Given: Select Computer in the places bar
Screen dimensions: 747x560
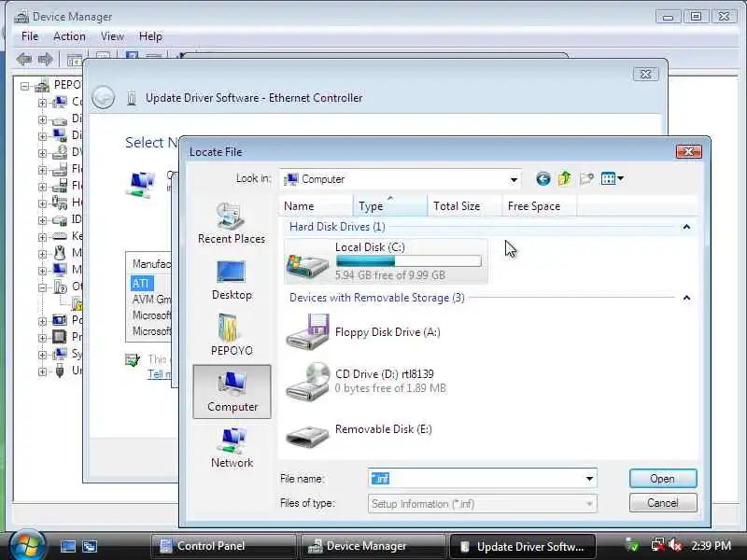Looking at the screenshot, I should pos(232,391).
